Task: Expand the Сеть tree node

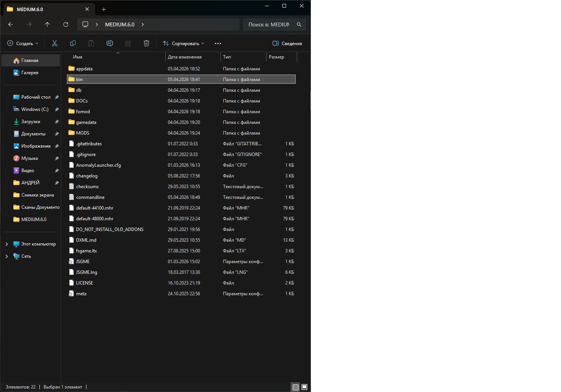Action: (7, 256)
